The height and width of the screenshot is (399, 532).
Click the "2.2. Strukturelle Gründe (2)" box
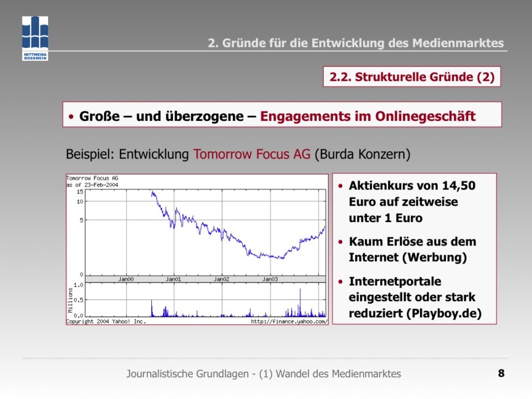[412, 76]
